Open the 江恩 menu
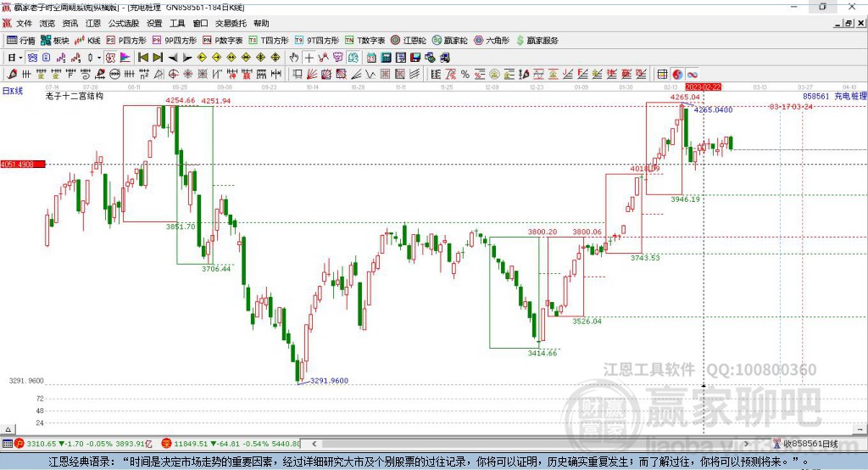 click(x=93, y=23)
